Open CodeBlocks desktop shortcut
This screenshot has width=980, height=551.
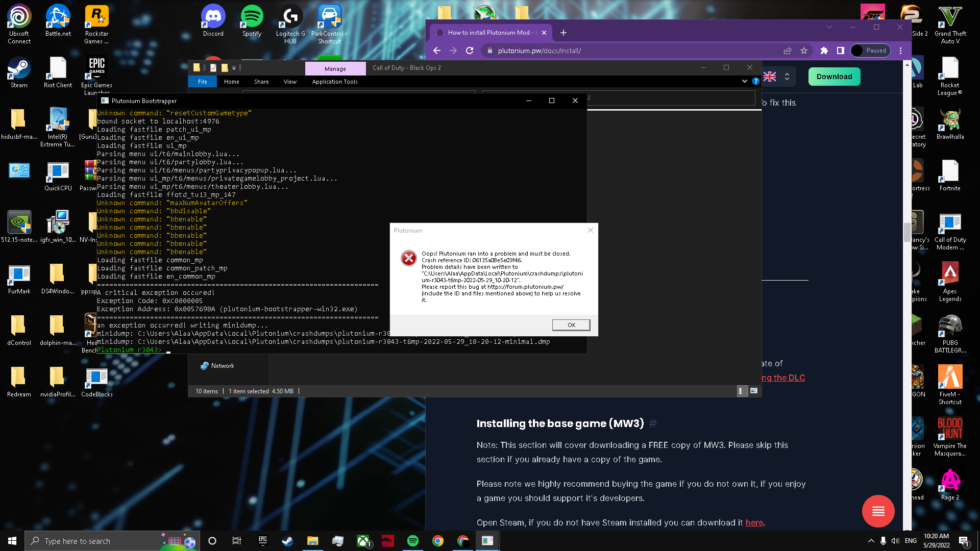coord(96,382)
